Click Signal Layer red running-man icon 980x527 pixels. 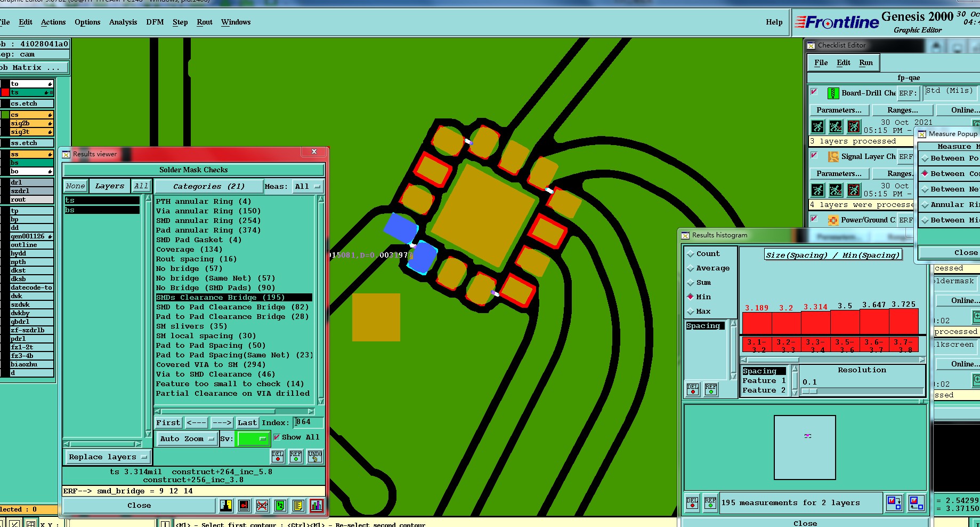[854, 190]
